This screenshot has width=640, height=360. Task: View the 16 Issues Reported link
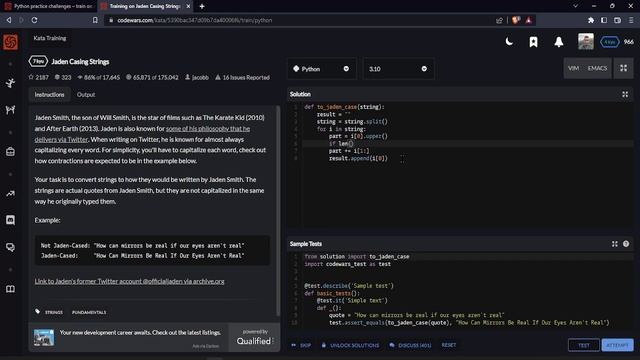point(242,77)
